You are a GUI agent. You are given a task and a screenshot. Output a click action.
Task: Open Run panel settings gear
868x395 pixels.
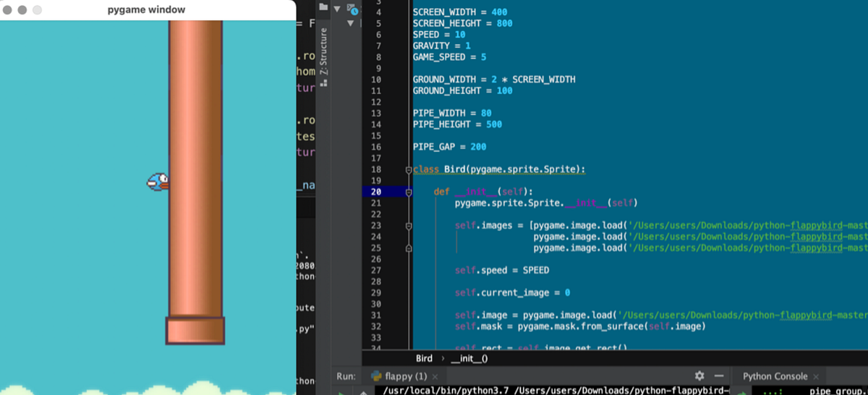699,376
